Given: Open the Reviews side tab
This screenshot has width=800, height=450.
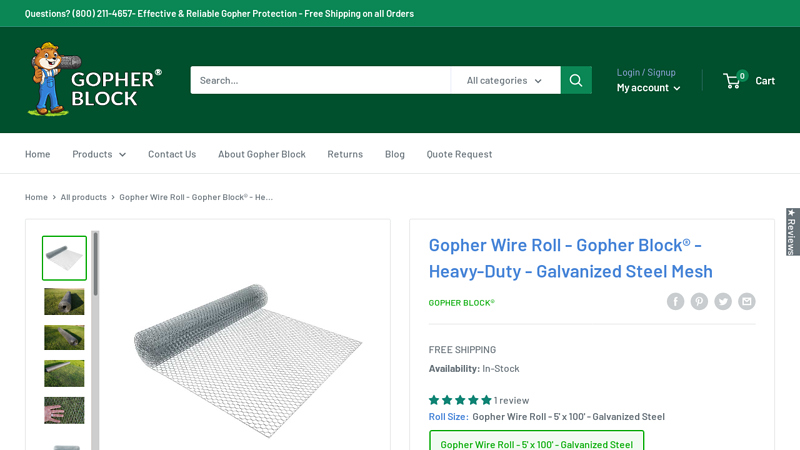Looking at the screenshot, I should [x=792, y=232].
